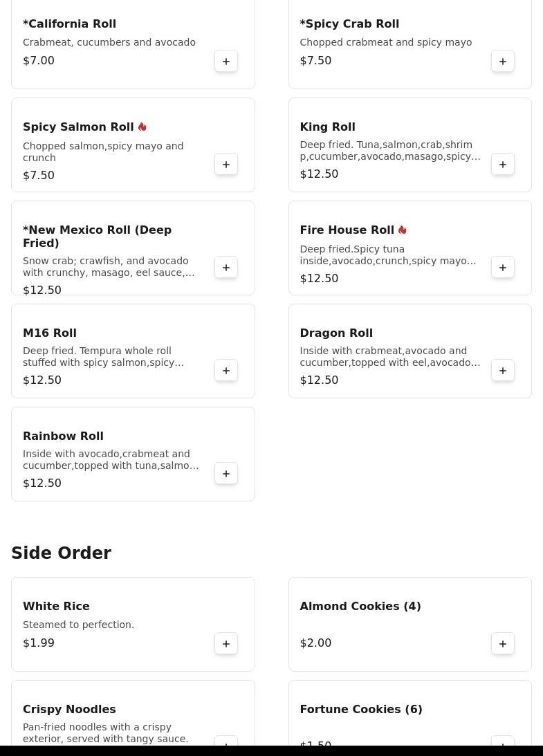Click plus icon for Spicy Salmon Roll
This screenshot has width=543, height=756.
tap(226, 165)
